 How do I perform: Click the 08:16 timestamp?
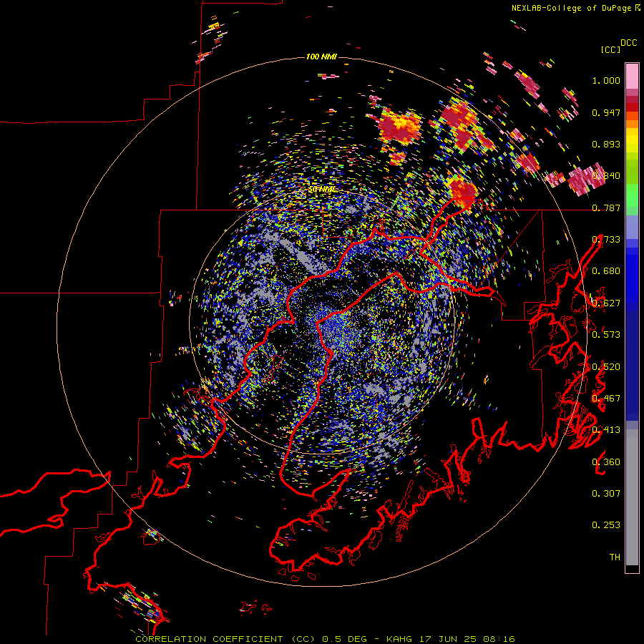(x=499, y=639)
